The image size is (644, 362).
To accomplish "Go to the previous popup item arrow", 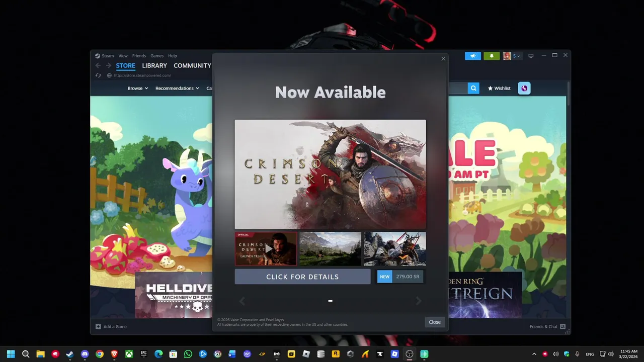I will point(242,301).
